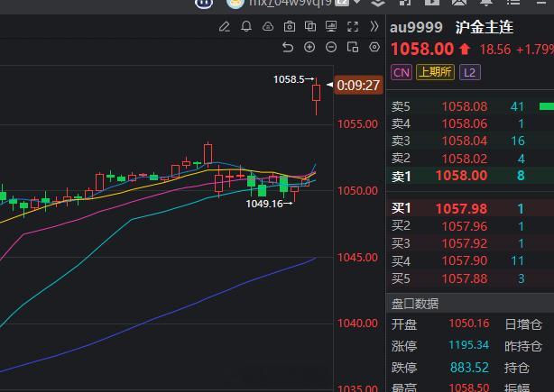Click the 持仓 label
Screen dimensions: 554x392
(516, 368)
